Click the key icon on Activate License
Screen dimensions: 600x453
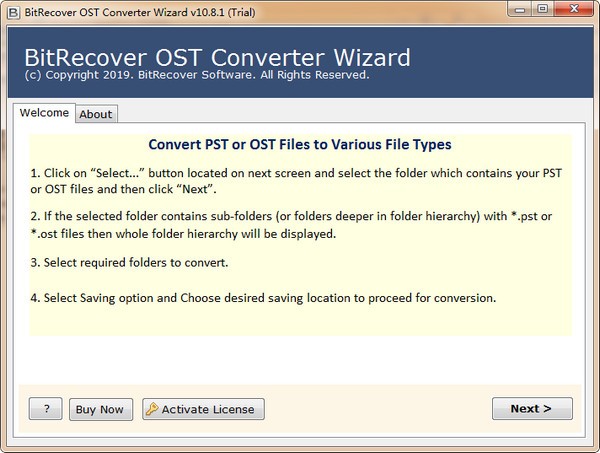tap(152, 409)
